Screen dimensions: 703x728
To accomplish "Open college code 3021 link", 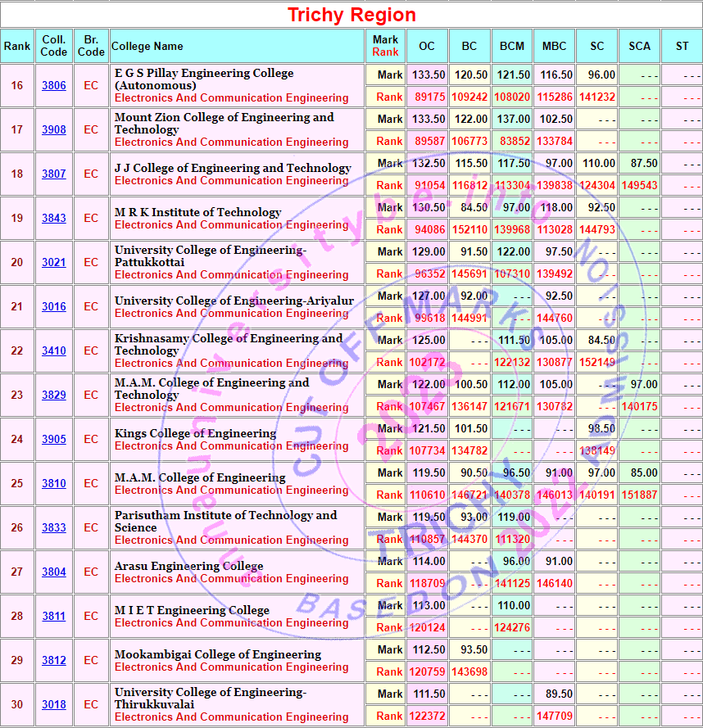I will 54,262.
